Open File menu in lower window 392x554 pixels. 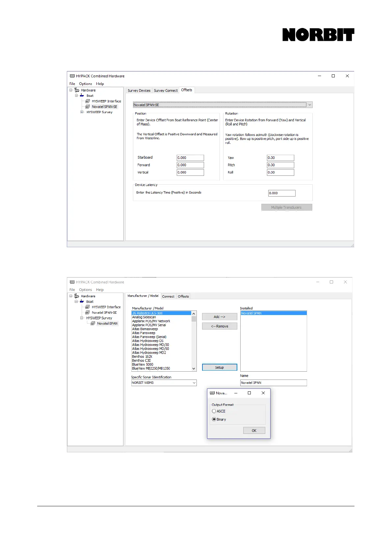[72, 290]
